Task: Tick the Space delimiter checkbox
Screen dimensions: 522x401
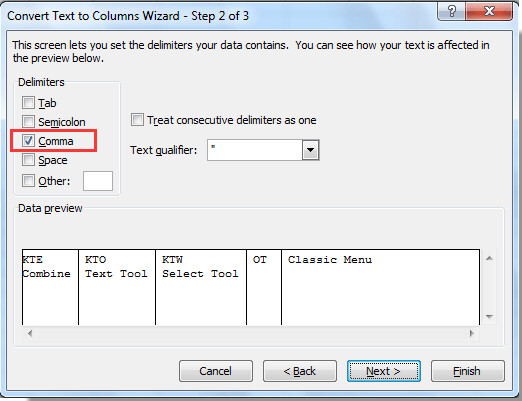Action: point(28,160)
